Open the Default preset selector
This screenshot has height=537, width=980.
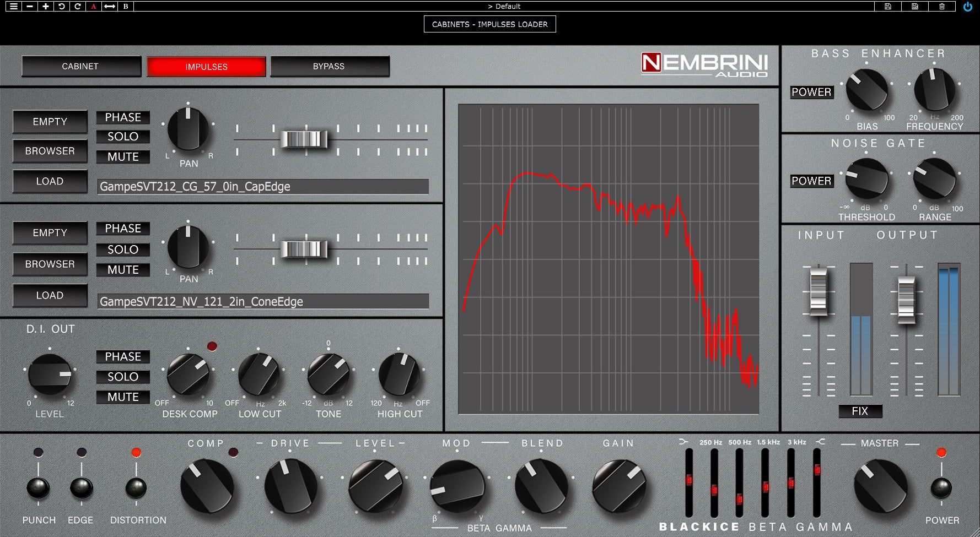(505, 7)
